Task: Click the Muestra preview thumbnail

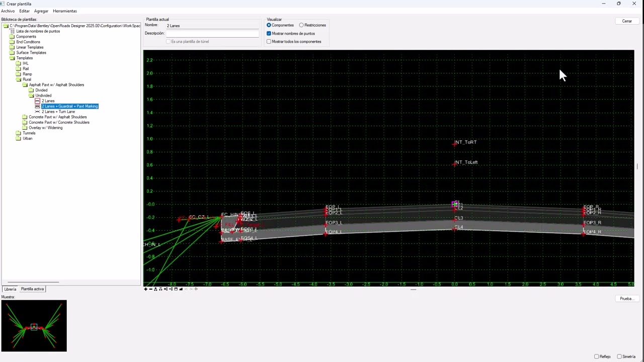Action: click(34, 326)
